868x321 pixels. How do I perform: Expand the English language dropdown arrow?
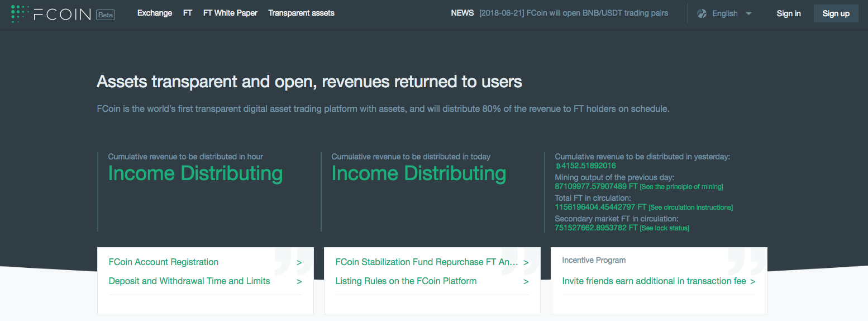[748, 13]
